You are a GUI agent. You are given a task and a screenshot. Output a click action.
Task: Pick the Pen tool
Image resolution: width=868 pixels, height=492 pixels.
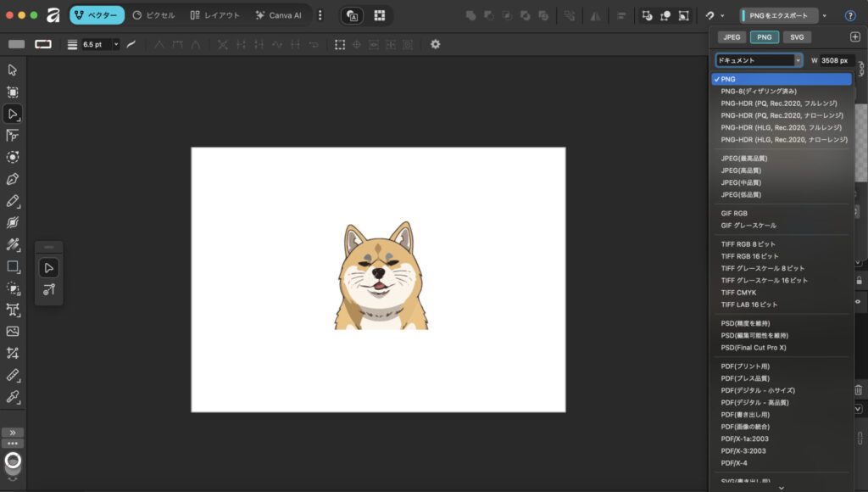coord(13,179)
